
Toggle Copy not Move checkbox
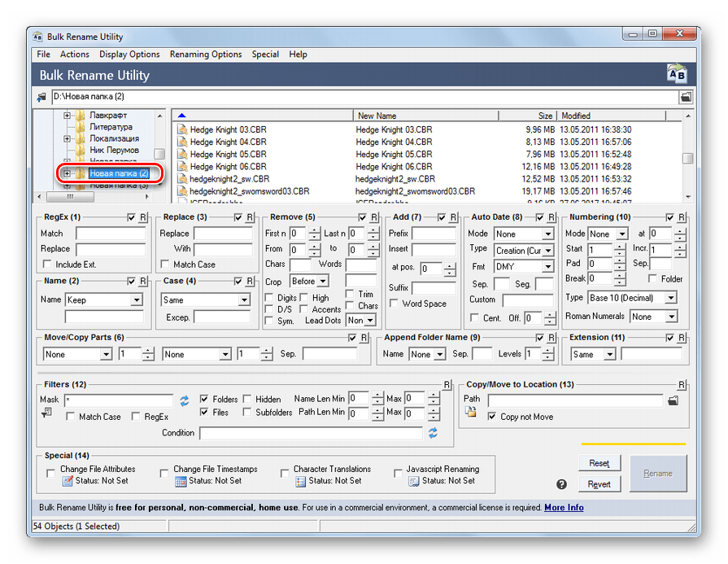coord(491,417)
